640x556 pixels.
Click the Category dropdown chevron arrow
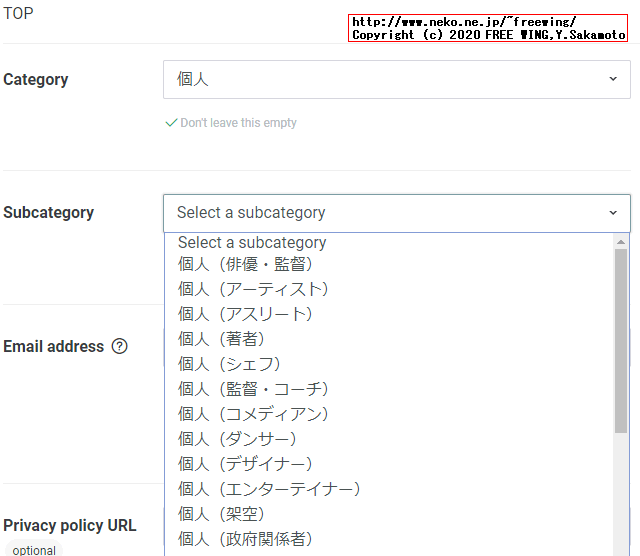click(613, 79)
